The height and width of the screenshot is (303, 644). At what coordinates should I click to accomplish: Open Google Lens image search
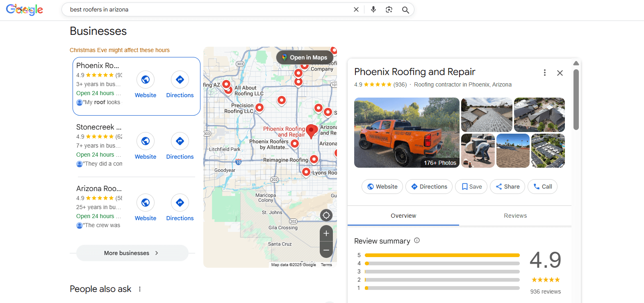pos(389,9)
